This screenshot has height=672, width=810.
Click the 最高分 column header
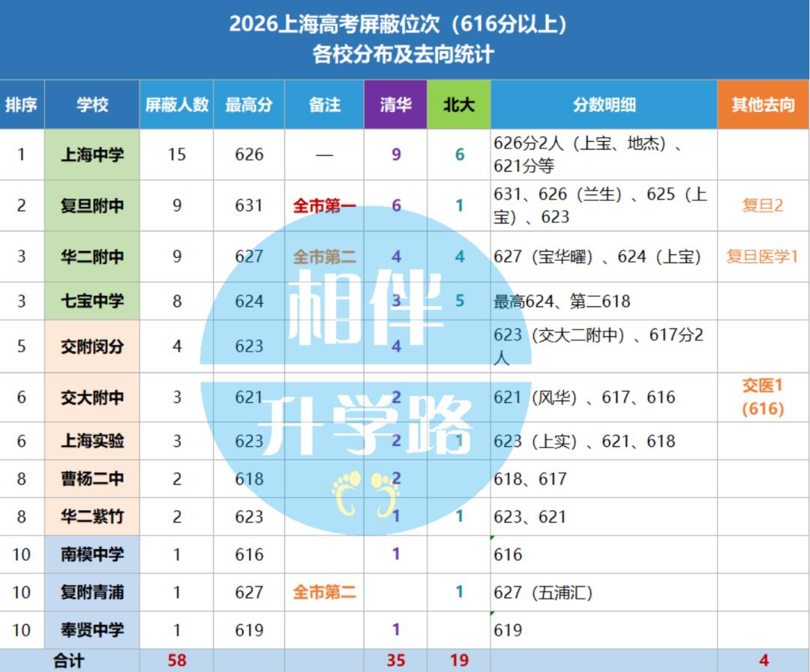249,104
